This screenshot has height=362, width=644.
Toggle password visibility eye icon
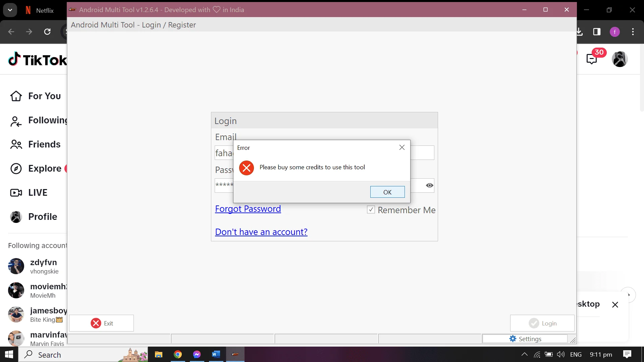tap(429, 185)
